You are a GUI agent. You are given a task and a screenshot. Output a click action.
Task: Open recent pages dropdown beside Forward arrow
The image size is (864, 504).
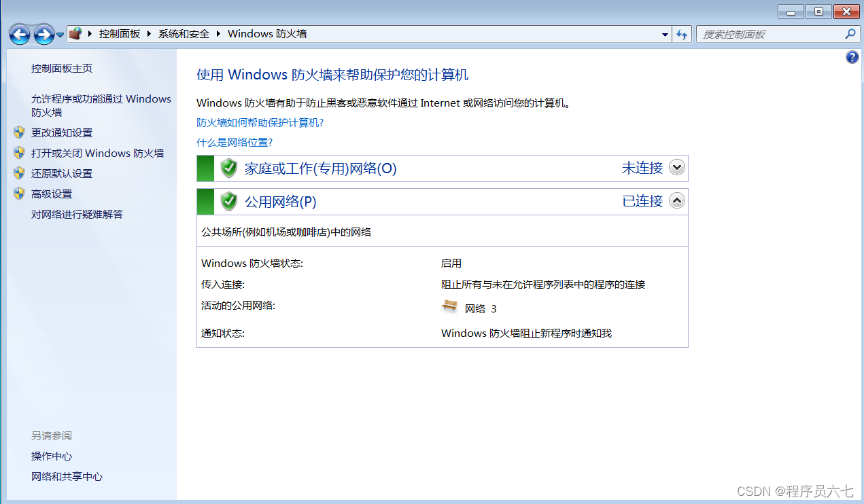point(61,35)
